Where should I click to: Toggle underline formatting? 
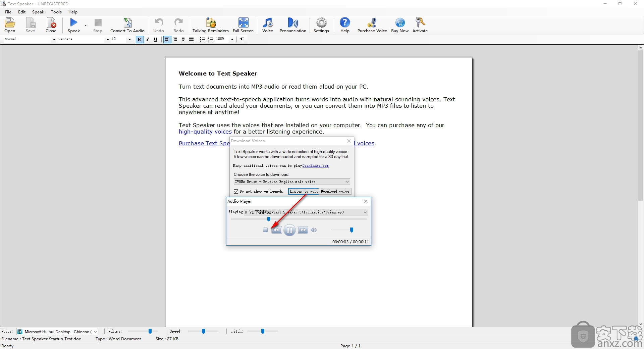(156, 40)
